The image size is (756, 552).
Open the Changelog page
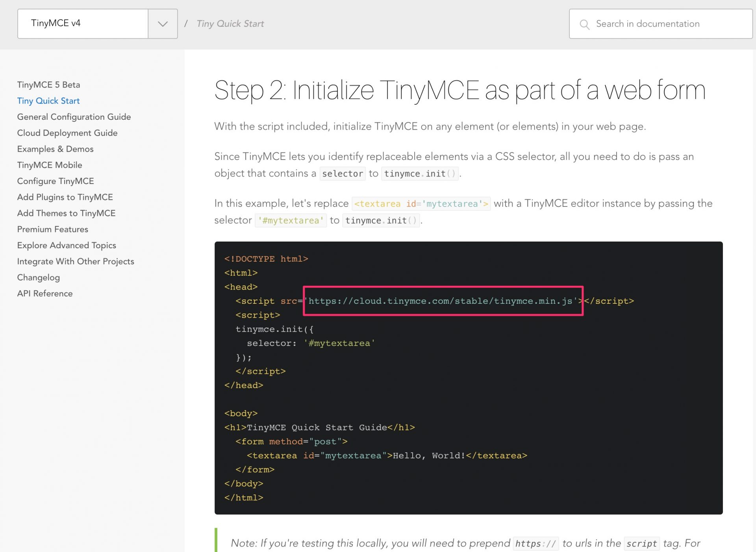point(38,277)
